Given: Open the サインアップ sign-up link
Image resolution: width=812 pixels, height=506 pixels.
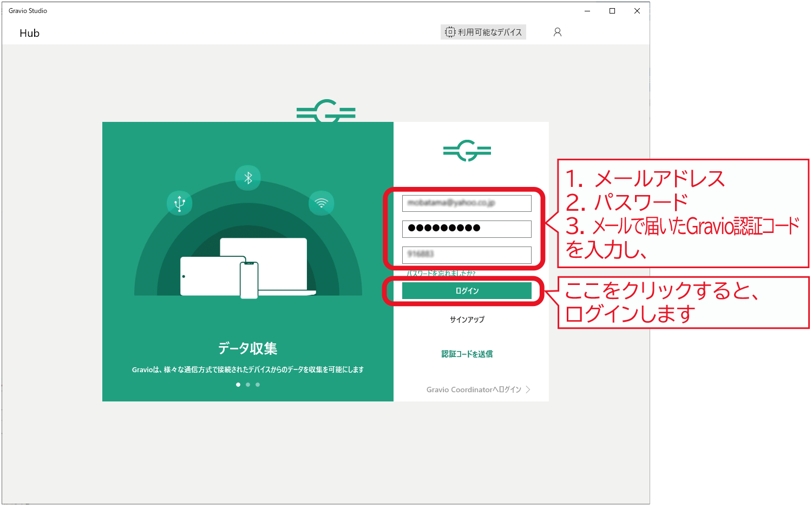Looking at the screenshot, I should [467, 320].
